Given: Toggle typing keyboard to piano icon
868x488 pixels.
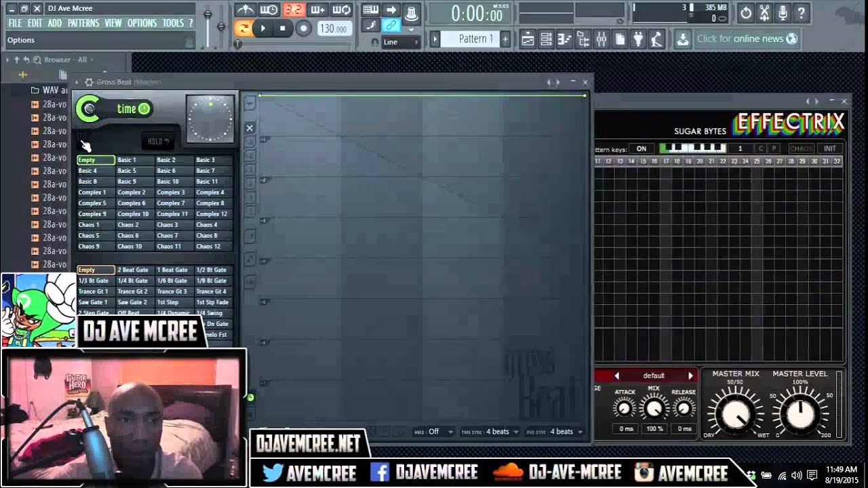Looking at the screenshot, I should [370, 9].
